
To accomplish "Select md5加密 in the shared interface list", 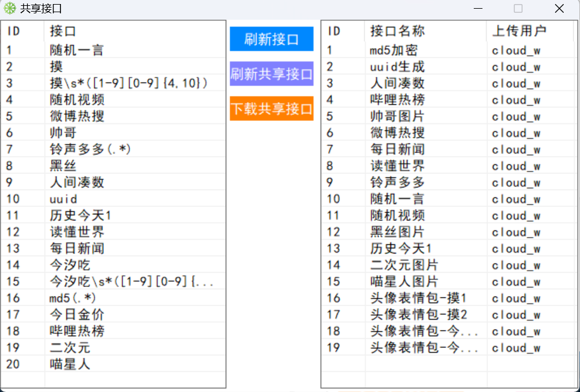I will pyautogui.click(x=393, y=50).
